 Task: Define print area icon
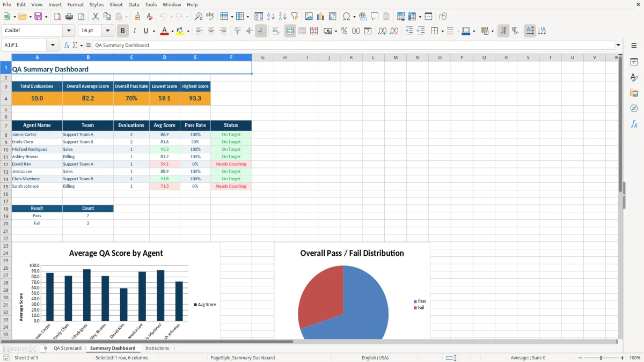coord(400,17)
